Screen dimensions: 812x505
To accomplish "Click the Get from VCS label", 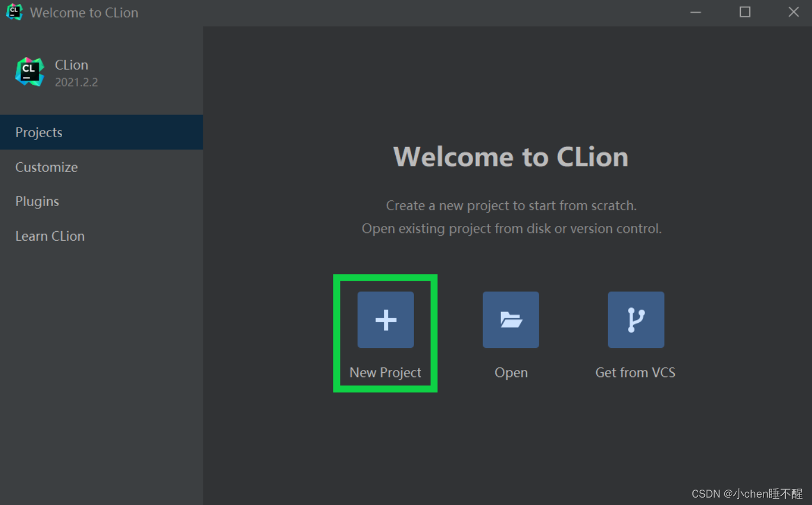I will pyautogui.click(x=635, y=372).
